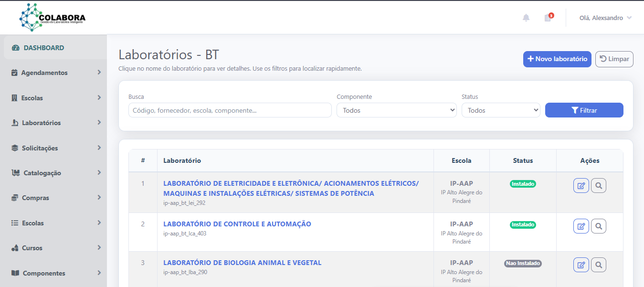The height and width of the screenshot is (287, 644).
Task: Edit the Controle e Automação laboratory
Action: (x=581, y=226)
